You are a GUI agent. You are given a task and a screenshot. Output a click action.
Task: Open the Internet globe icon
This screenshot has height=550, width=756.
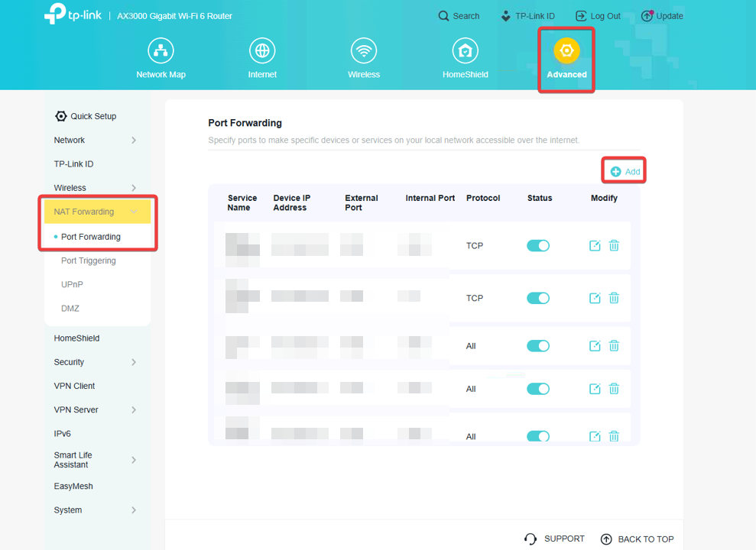(x=262, y=51)
